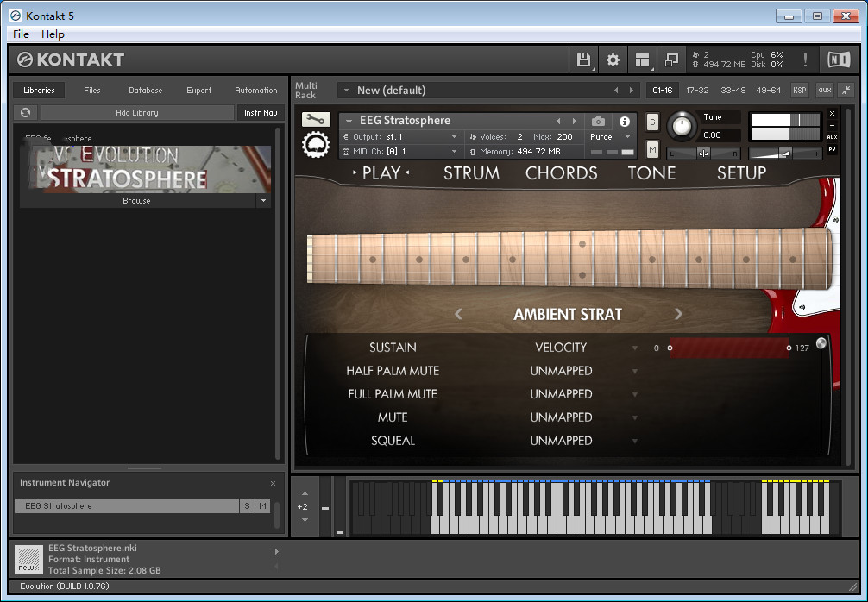Toggle the aux panel button in rack header
This screenshot has width=868, height=602.
coord(825,91)
